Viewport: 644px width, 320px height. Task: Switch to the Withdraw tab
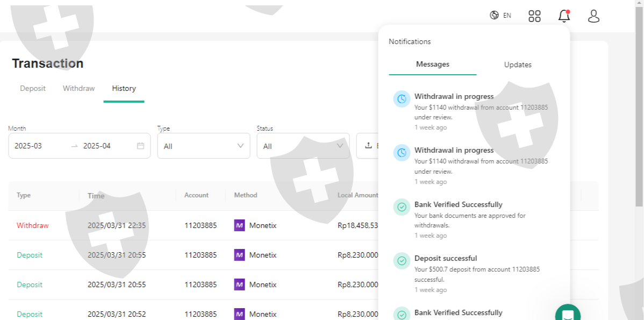click(78, 88)
